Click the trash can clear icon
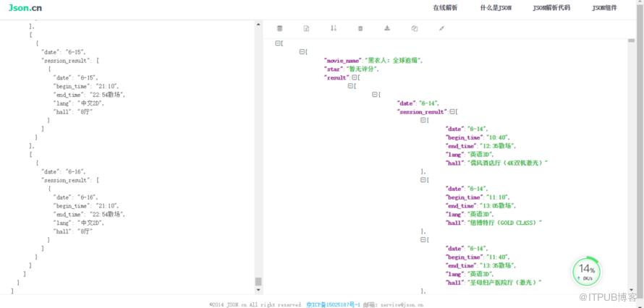Viewport: 644px width, 308px height. coord(360,28)
